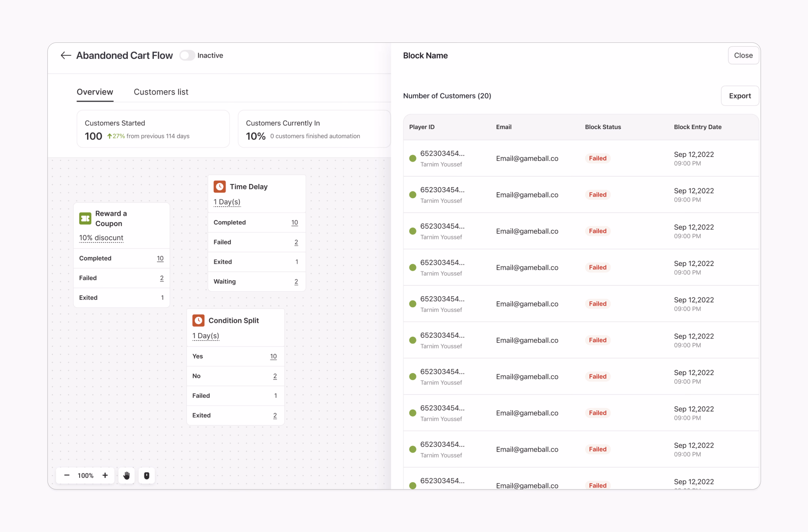Click the Reward a Coupon block icon

85,219
